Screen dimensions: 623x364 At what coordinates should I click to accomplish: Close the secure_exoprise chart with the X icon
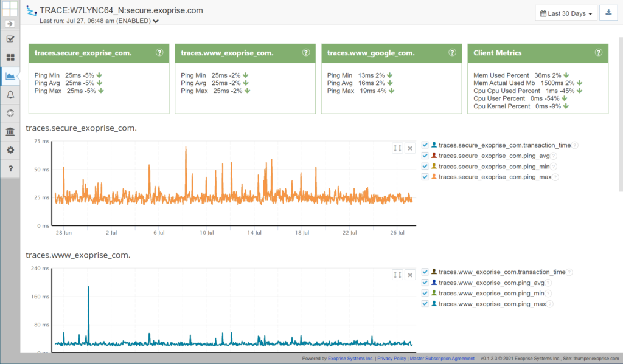click(410, 148)
